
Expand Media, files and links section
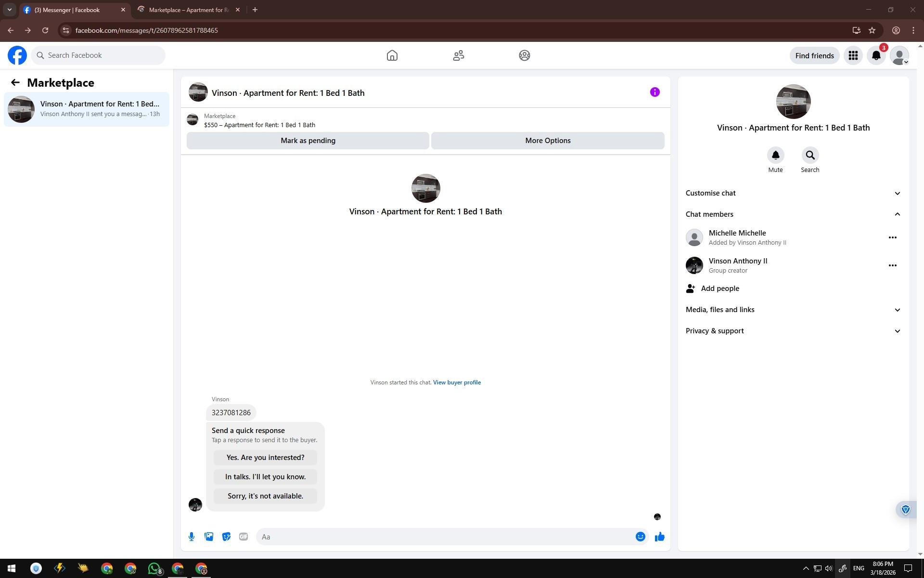(x=793, y=310)
